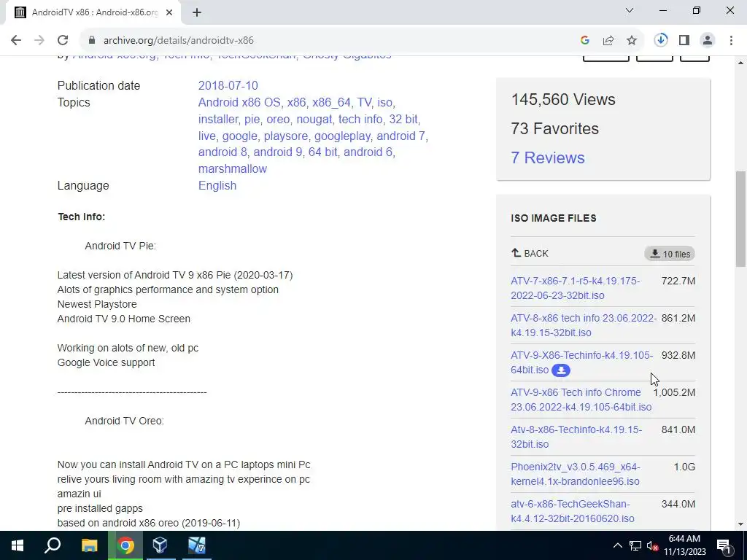The height and width of the screenshot is (560, 747).
Task: Open the 7 Reviews link
Action: pyautogui.click(x=547, y=157)
